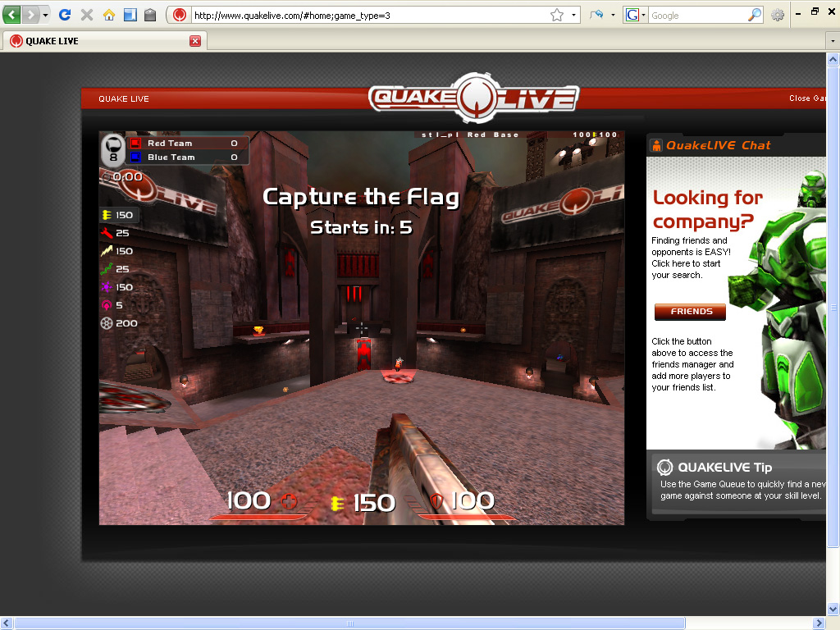Open the navigation history dropdown arrow
840x630 pixels.
pyautogui.click(x=46, y=15)
